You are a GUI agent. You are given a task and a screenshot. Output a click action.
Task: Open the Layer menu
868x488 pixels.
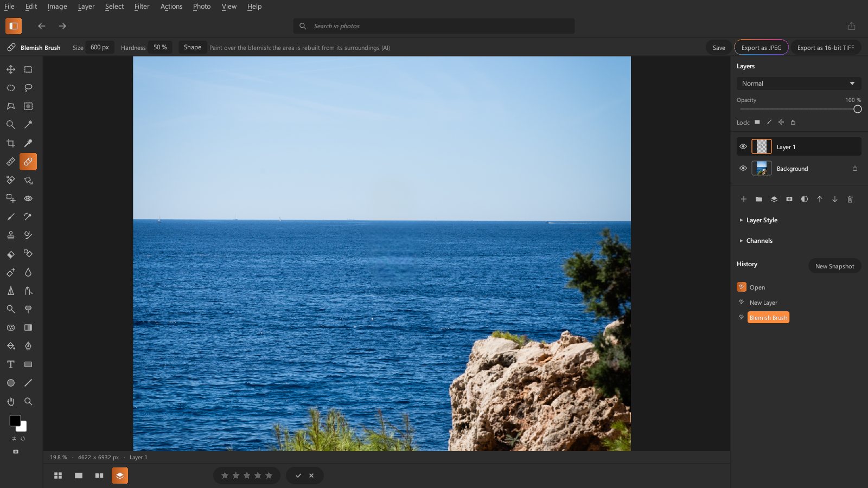click(x=86, y=7)
